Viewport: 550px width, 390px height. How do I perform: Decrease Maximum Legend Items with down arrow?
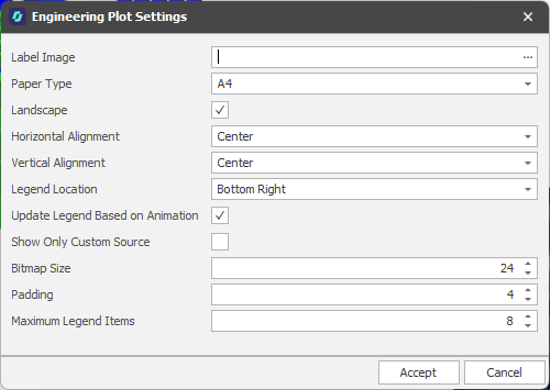[528, 325]
